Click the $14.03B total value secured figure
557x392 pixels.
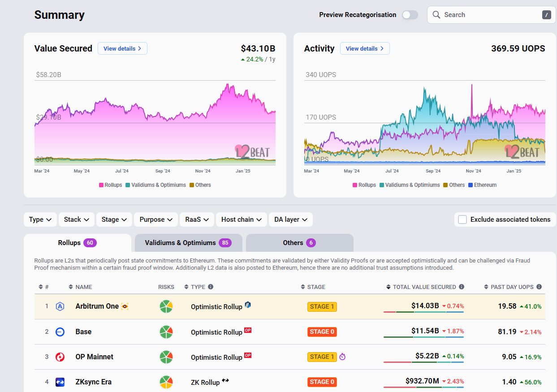point(425,306)
